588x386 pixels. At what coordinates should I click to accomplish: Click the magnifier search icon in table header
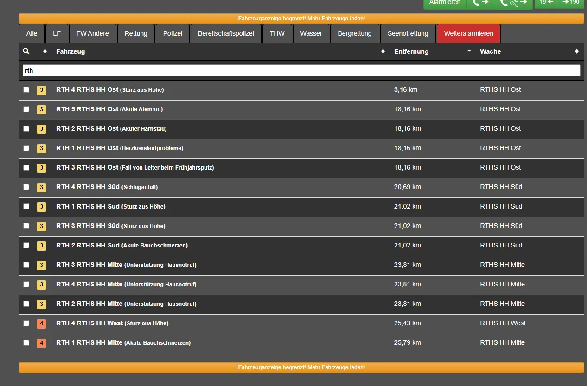point(26,51)
